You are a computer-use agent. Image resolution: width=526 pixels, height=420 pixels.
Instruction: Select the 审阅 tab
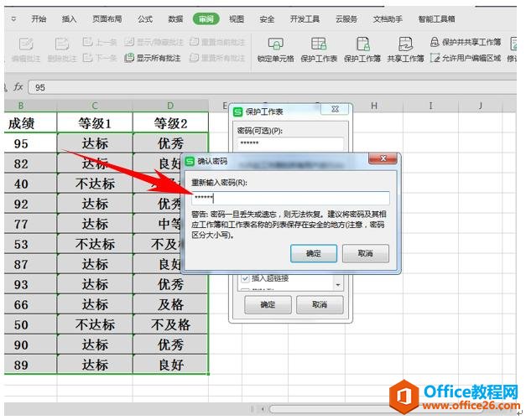tap(206, 19)
